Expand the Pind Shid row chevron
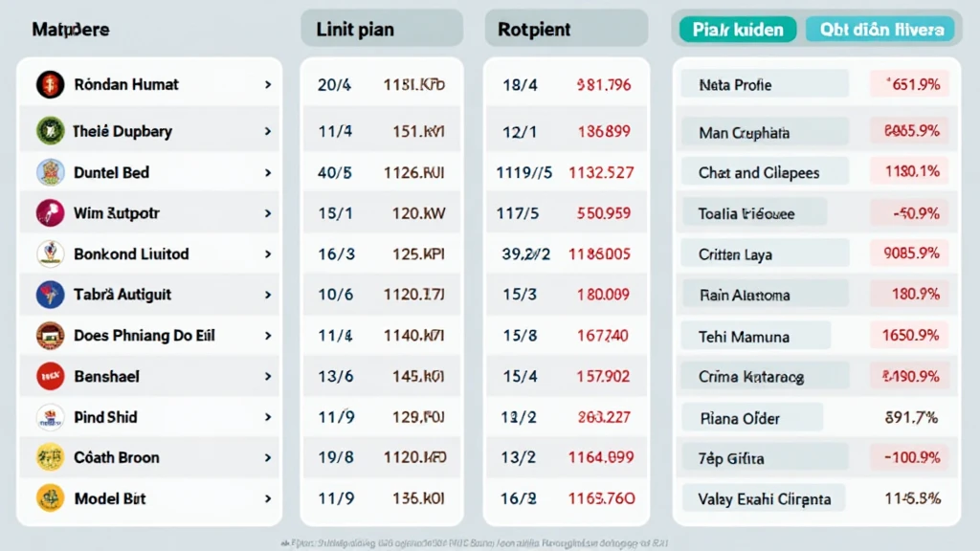The height and width of the screenshot is (551, 980). click(x=267, y=417)
